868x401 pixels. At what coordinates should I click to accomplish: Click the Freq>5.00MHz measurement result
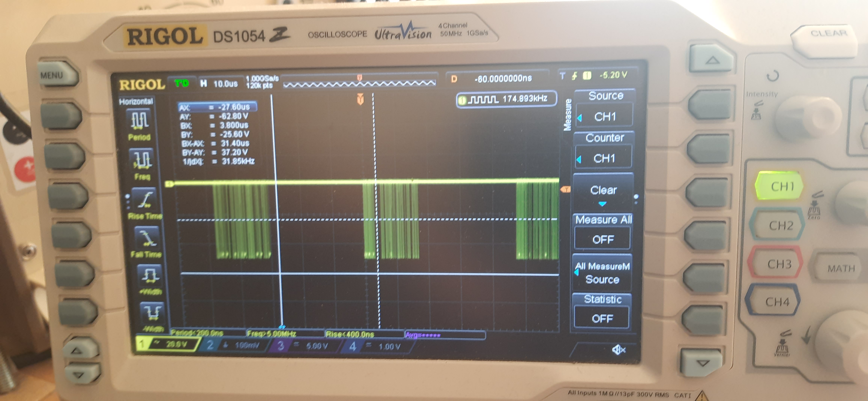(272, 334)
